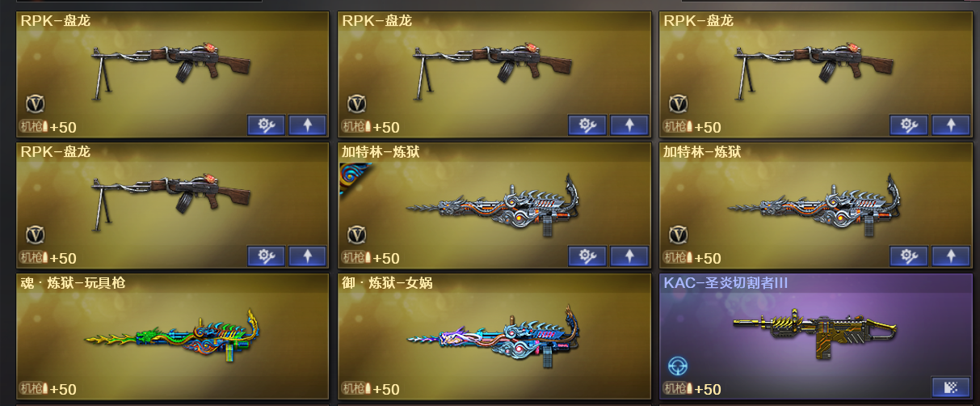Image resolution: width=980 pixels, height=406 pixels.
Task: Click up-arrow button on top-left RPK-盘龙
Action: pos(307,125)
